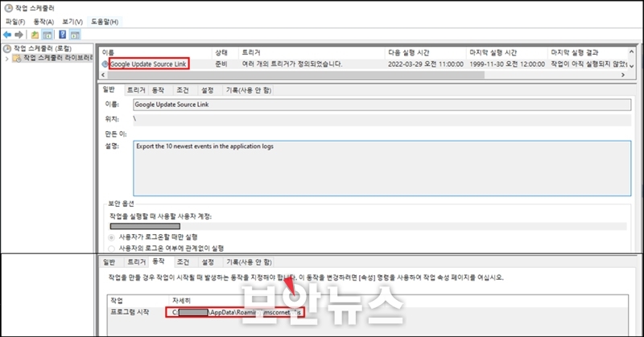Open the 도움말(H) menu
644x337 pixels.
[105, 22]
